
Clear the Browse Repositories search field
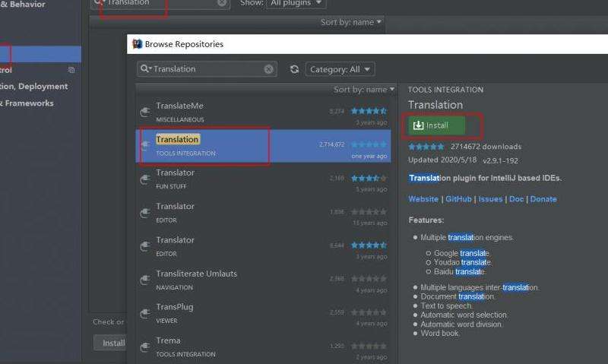(268, 69)
